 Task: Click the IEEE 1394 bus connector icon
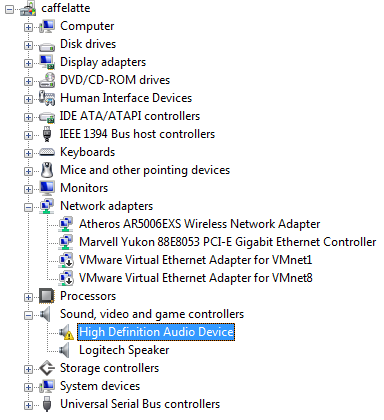click(x=47, y=134)
